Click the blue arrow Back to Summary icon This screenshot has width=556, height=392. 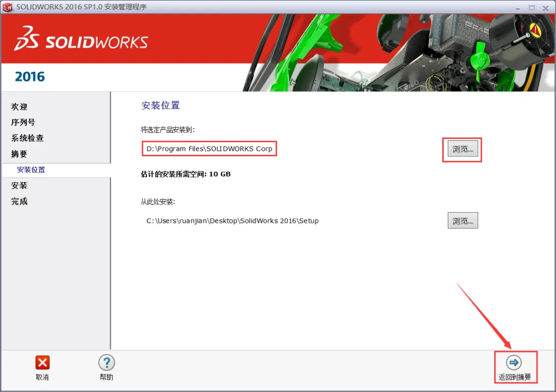point(514,363)
